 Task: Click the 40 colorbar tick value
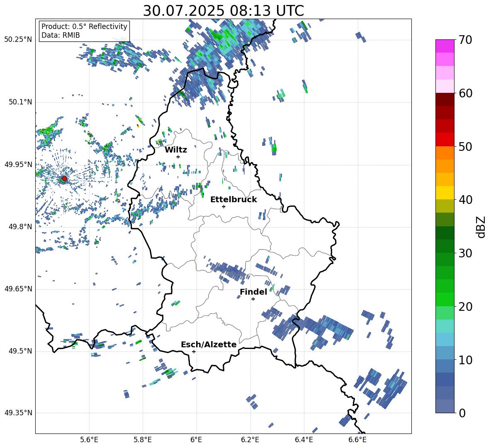tap(465, 200)
